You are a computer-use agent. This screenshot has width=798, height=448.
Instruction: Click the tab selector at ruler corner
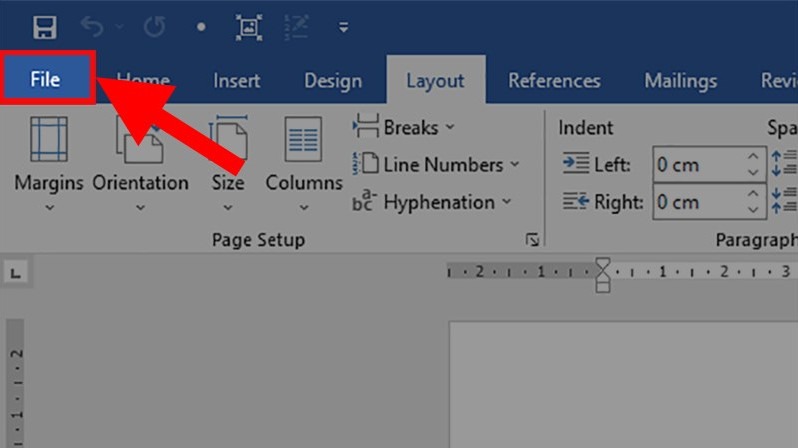pos(17,272)
